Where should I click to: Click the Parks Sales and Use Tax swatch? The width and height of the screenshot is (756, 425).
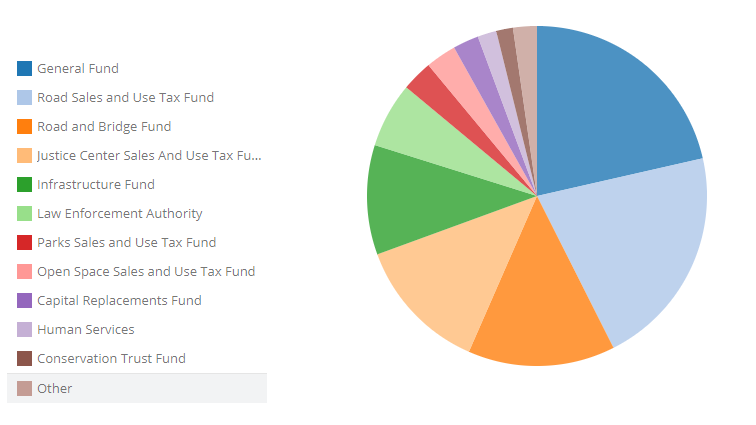(24, 242)
